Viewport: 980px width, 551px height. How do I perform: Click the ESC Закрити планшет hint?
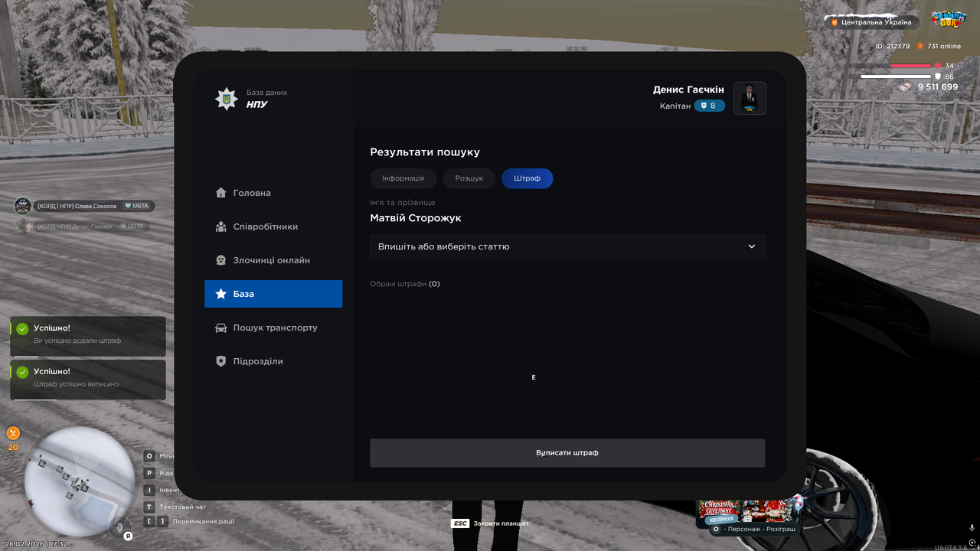point(490,523)
